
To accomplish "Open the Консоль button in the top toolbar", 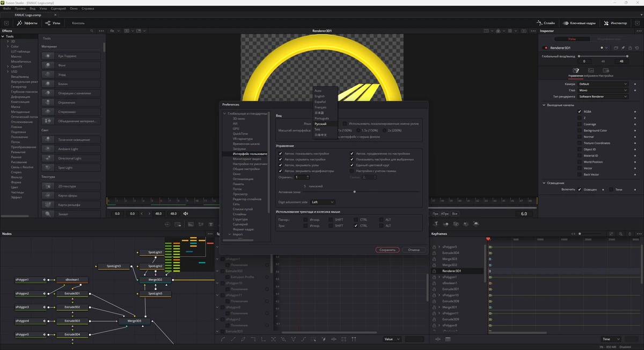I will [x=78, y=23].
